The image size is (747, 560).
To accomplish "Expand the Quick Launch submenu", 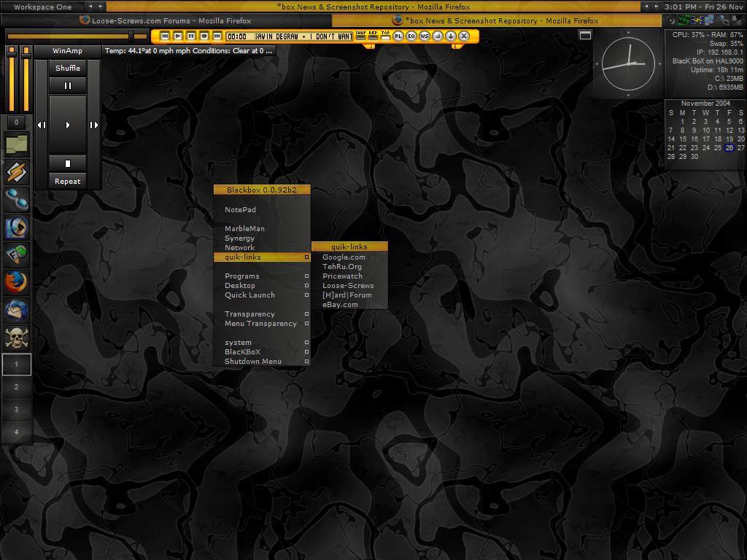I will pos(262,295).
